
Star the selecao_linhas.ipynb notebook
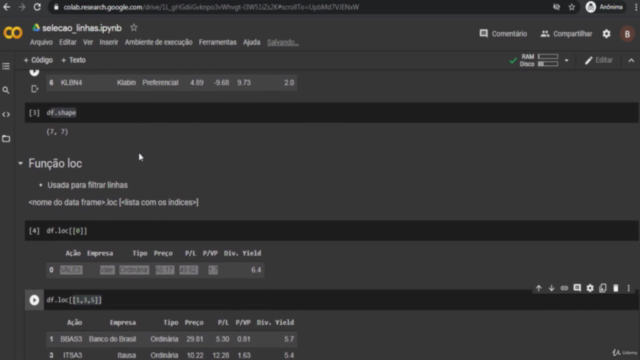coord(134,28)
